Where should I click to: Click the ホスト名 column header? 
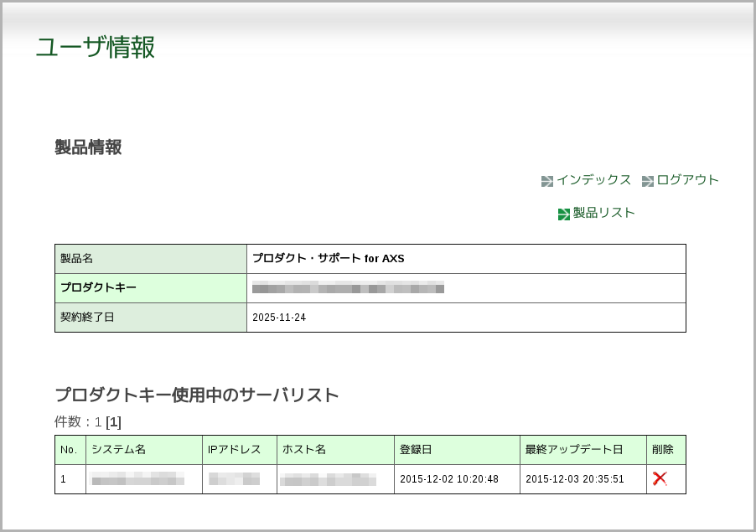(x=304, y=450)
